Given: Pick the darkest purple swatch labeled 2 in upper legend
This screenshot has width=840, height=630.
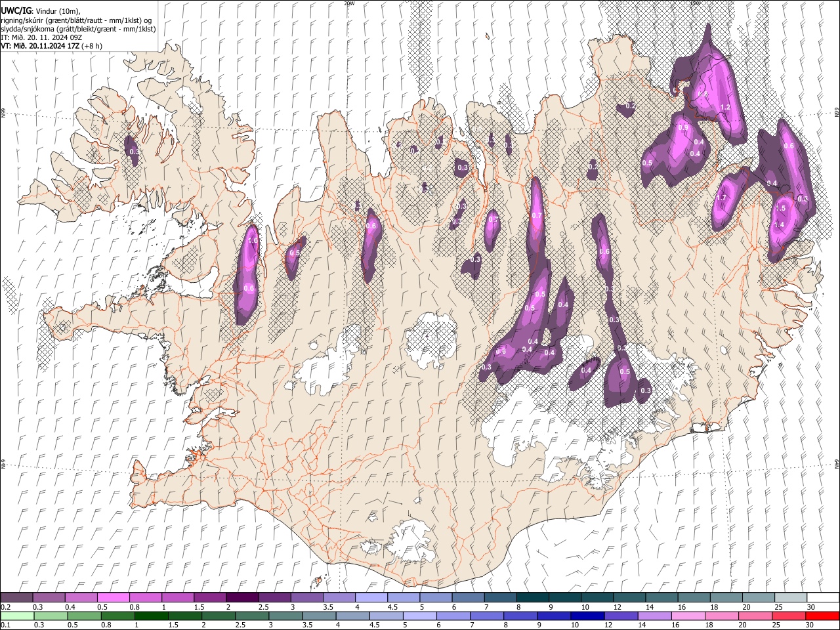Looking at the screenshot, I should tap(241, 597).
